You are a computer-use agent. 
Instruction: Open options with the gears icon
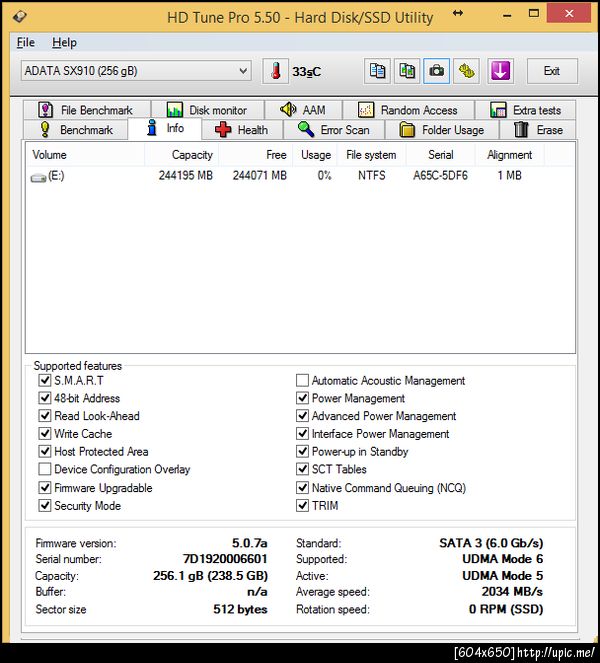click(466, 71)
